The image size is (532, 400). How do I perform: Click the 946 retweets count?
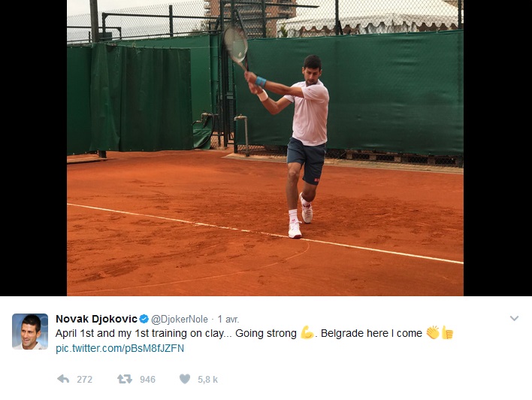pos(147,379)
